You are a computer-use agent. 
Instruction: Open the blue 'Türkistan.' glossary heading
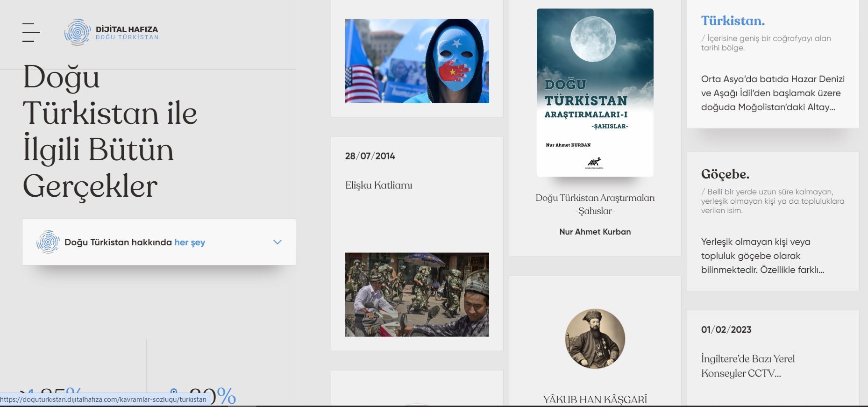[733, 21]
